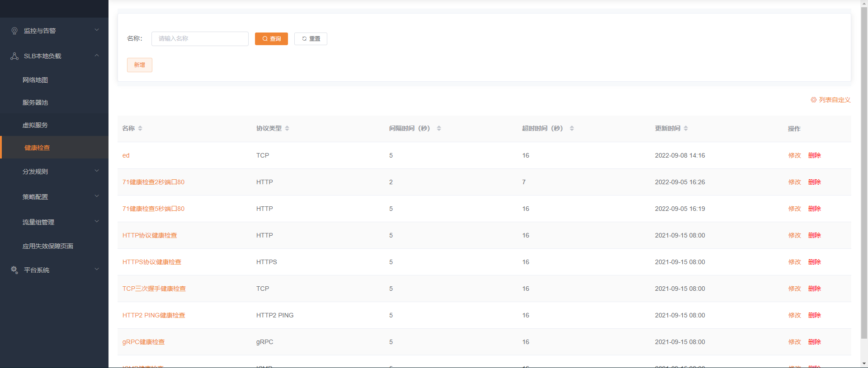868x368 pixels.
Task: Click the SLB本地负载 network icon
Action: pyautogui.click(x=14, y=56)
